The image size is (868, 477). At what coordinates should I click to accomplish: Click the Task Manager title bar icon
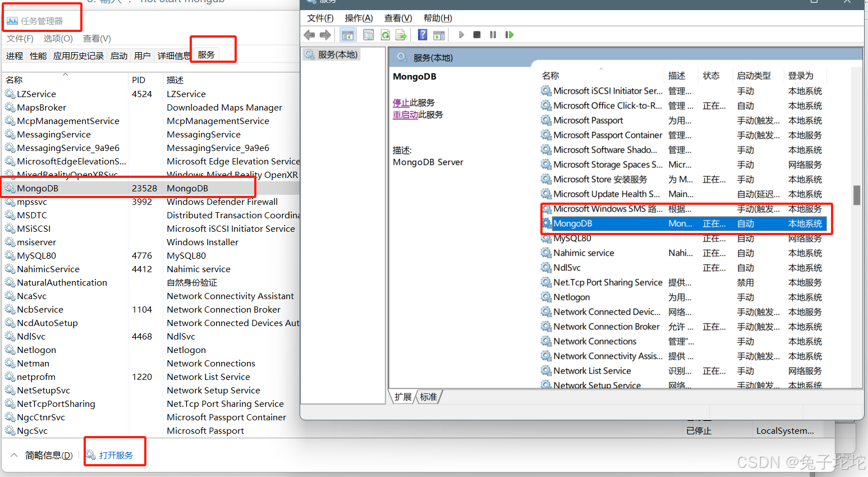coord(12,21)
